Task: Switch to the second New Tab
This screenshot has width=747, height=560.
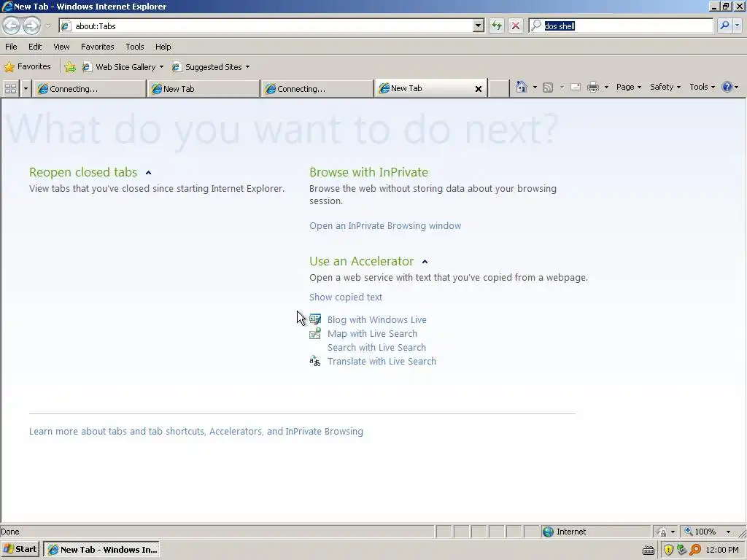Action: coord(203,88)
